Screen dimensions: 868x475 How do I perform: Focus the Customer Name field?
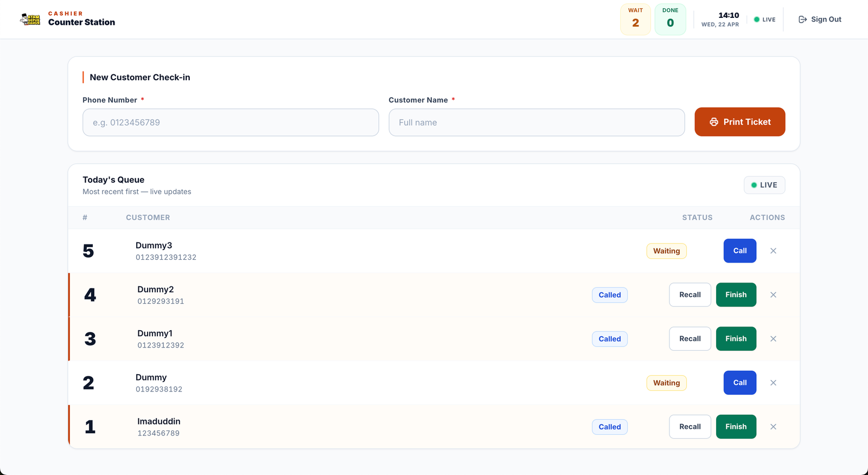click(537, 123)
